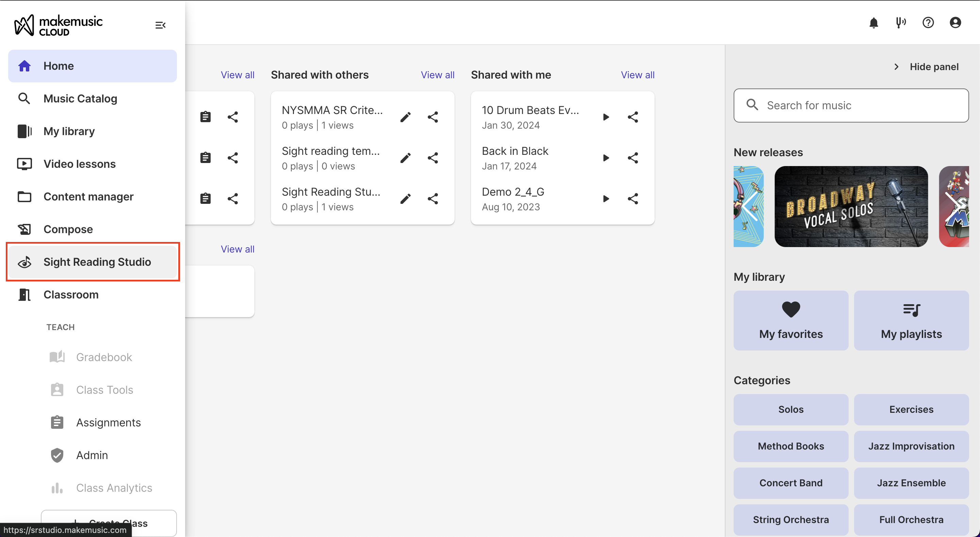This screenshot has width=980, height=537.
Task: Open the notifications bell
Action: [x=873, y=23]
